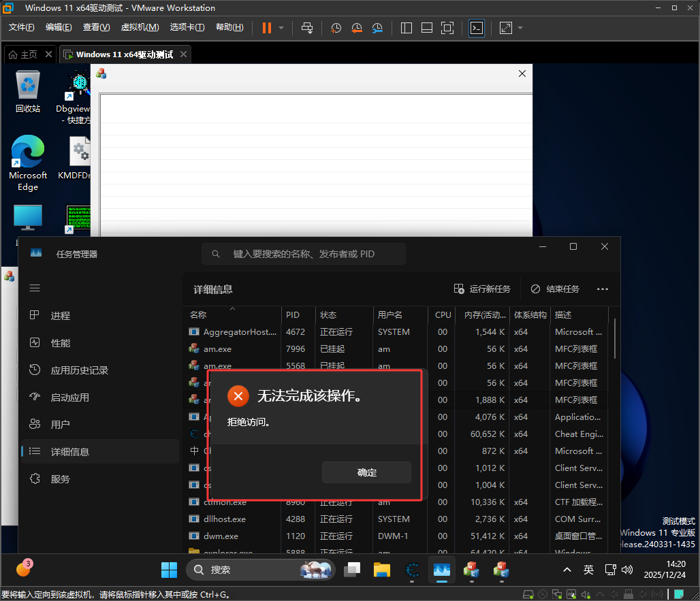This screenshot has width=700, height=601.
Task: Open the 虚拟机(M) menu
Action: pyautogui.click(x=140, y=27)
